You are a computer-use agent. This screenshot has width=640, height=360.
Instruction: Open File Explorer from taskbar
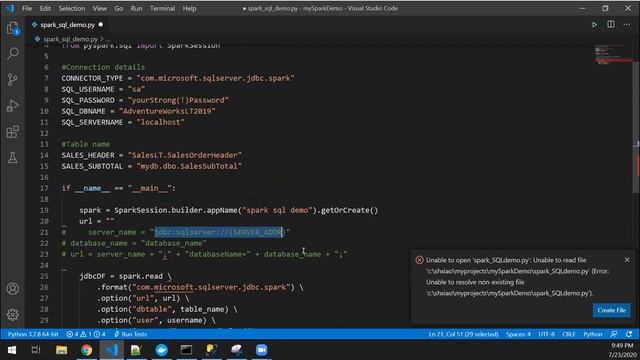pos(61,350)
